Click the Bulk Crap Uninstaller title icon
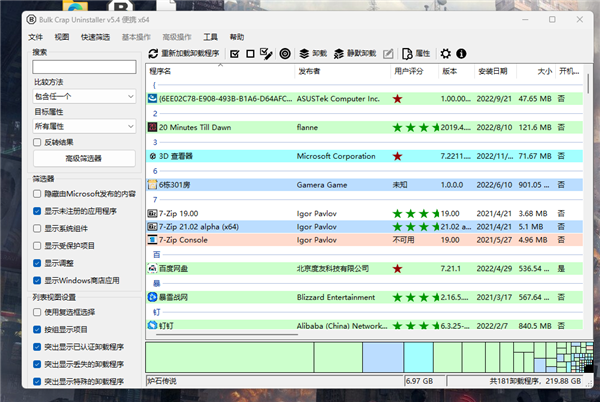The height and width of the screenshot is (402, 600). [31, 20]
